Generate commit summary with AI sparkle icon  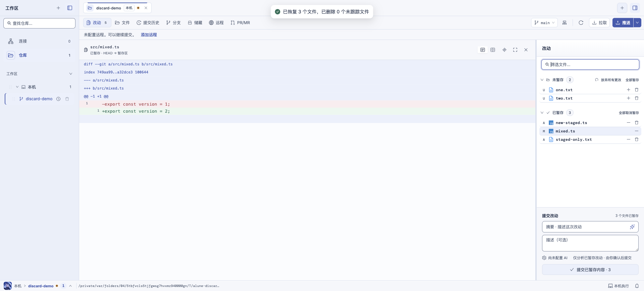632,227
